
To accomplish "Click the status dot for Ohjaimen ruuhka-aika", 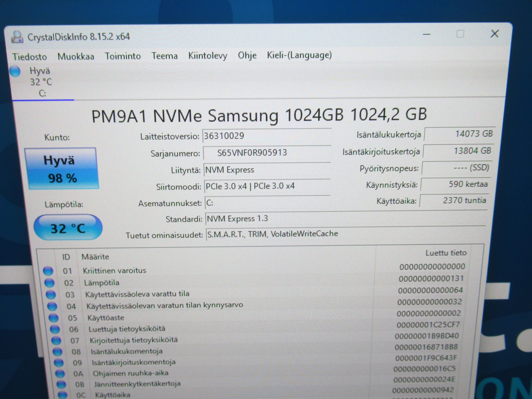I will click(60, 374).
